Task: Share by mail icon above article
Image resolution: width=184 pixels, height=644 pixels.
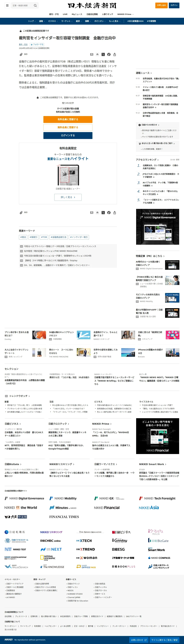Action: coord(92,54)
